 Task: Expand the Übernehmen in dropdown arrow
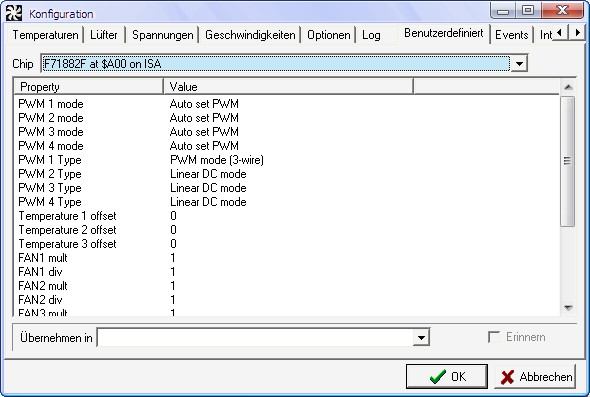point(421,338)
